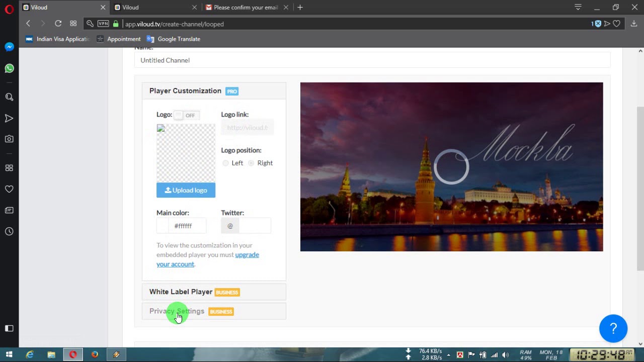Viewport: 644px width, 362px height.
Task: Open the tab menu icon in title bar
Action: coord(578,7)
